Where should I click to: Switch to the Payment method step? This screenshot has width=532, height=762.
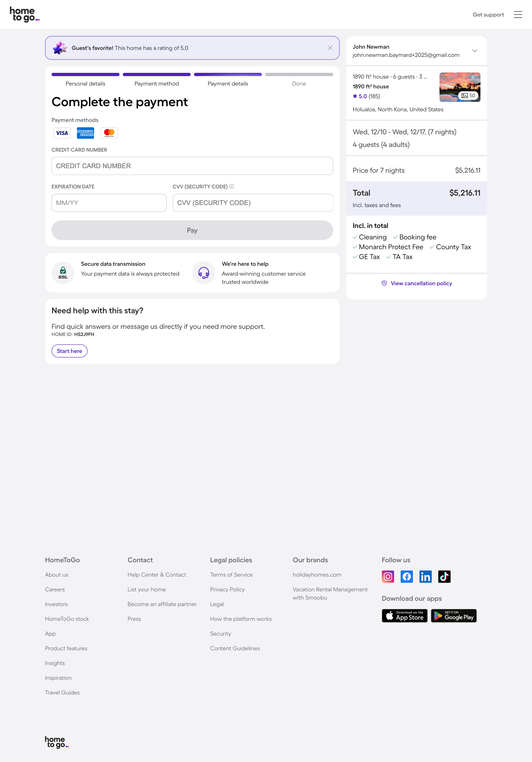156,84
